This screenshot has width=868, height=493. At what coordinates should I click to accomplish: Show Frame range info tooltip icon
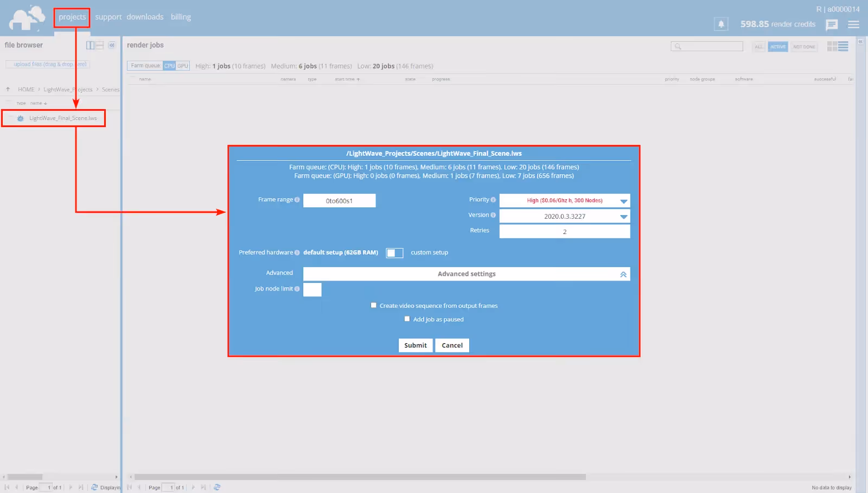click(x=297, y=200)
